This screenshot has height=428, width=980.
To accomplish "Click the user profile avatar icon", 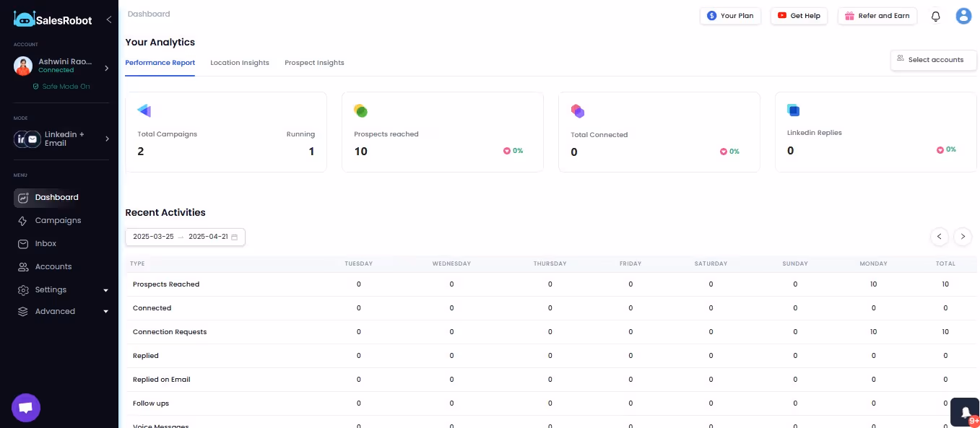I will 963,15.
